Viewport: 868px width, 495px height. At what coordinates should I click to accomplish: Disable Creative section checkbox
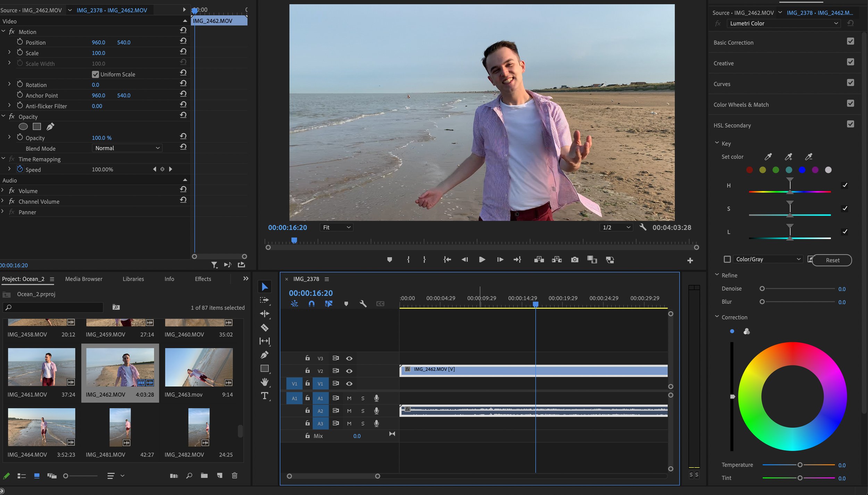[850, 62]
